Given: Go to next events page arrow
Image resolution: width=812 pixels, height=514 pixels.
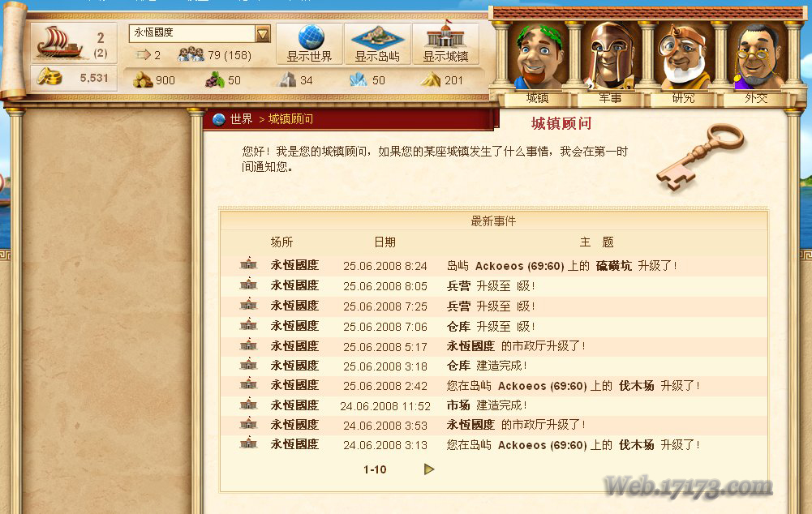Looking at the screenshot, I should 429,469.
